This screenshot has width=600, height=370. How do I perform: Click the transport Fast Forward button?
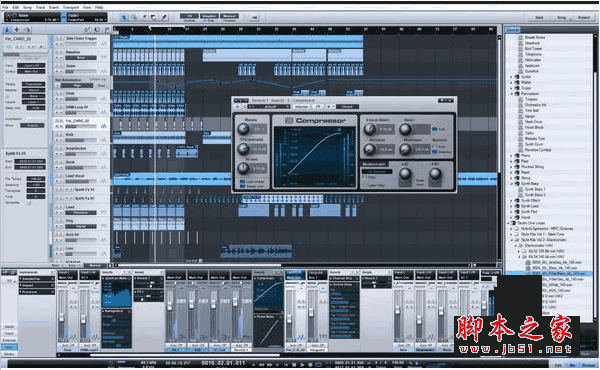(270, 365)
